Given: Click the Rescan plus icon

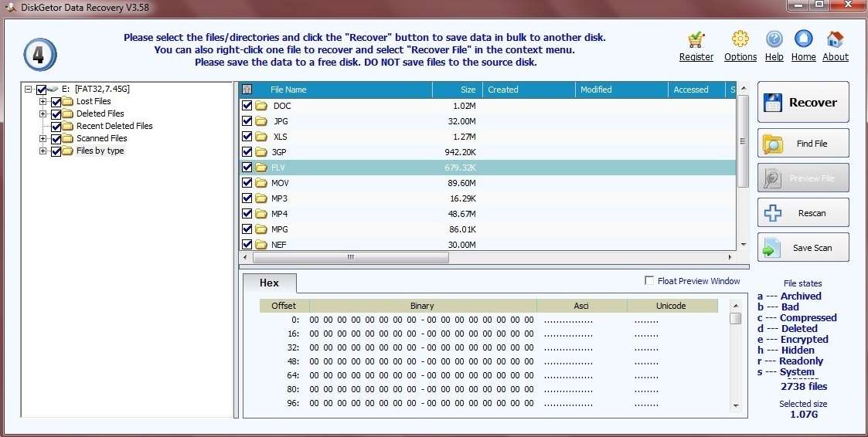Looking at the screenshot, I should [773, 213].
